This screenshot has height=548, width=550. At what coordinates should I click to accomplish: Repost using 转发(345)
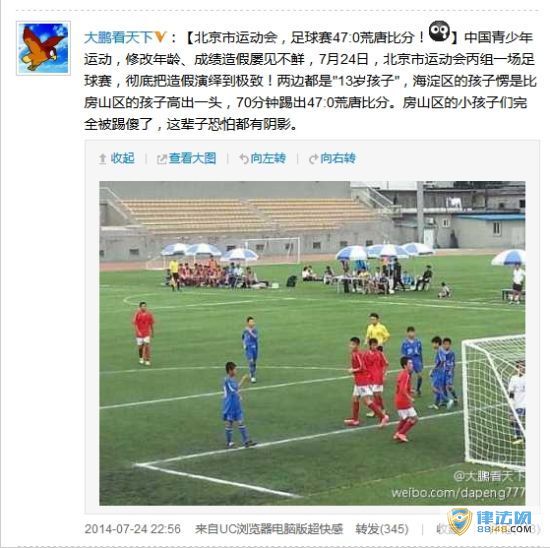(382, 529)
